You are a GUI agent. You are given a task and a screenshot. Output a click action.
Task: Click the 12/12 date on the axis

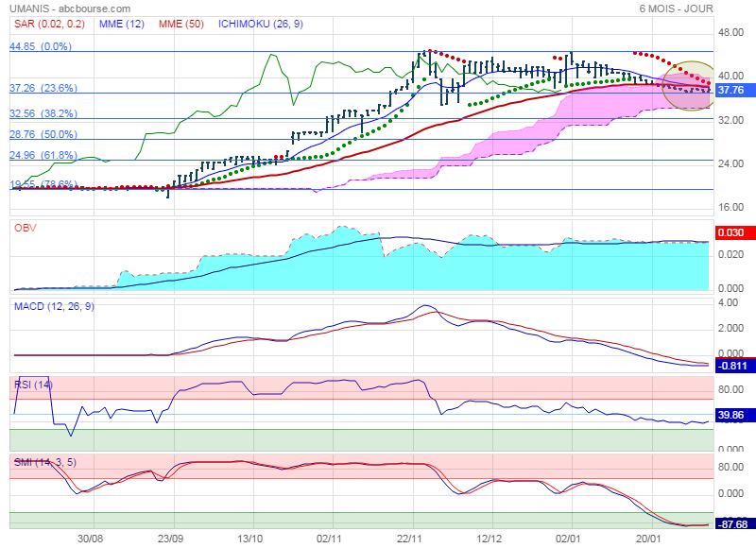coord(489,539)
